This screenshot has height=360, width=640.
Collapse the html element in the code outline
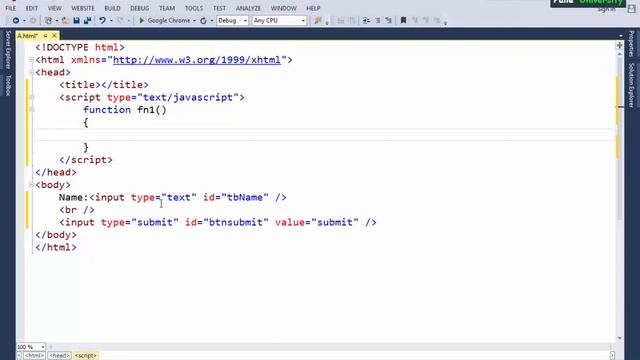[31, 60]
